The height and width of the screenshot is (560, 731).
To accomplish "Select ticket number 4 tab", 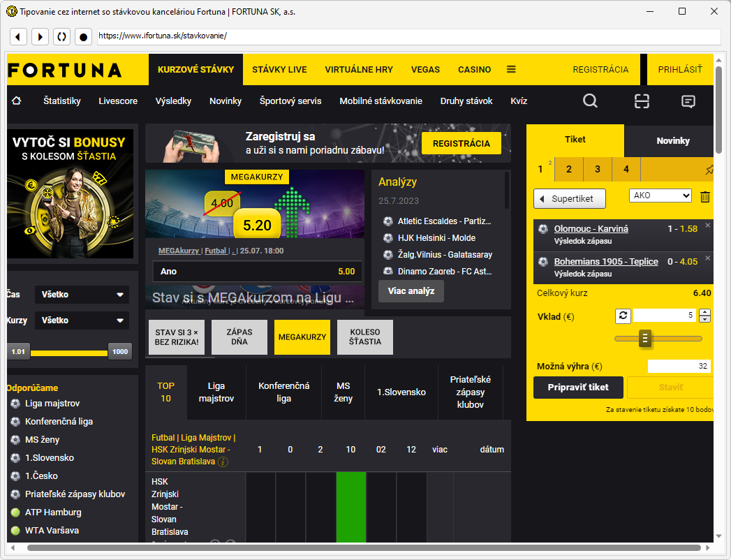I will (626, 169).
